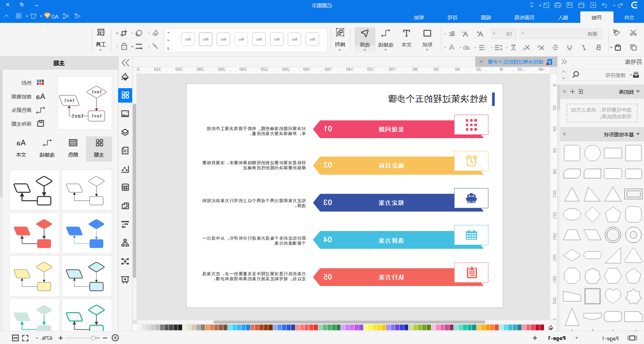The width and height of the screenshot is (644, 344).
Task: Choose the 选择 pointer tool
Action: 365,39
